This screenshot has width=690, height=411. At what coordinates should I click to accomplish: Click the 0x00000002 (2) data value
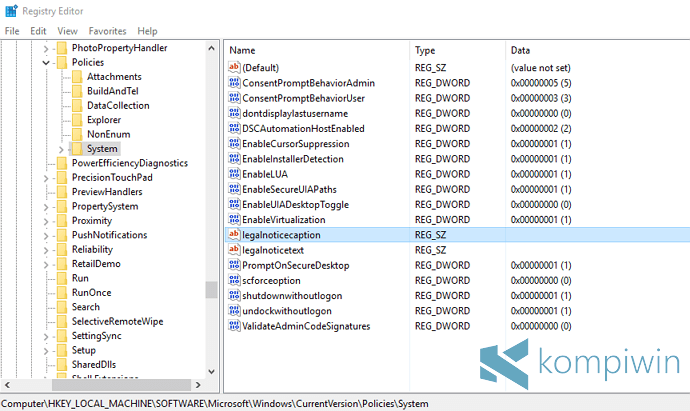(x=541, y=128)
